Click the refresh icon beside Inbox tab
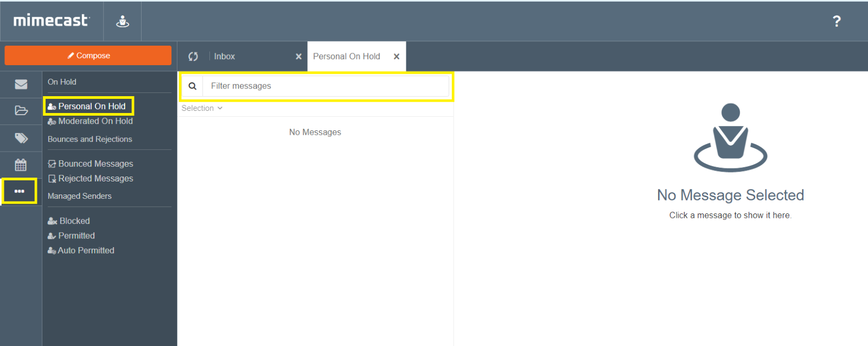The width and height of the screenshot is (868, 346). pyautogui.click(x=193, y=56)
